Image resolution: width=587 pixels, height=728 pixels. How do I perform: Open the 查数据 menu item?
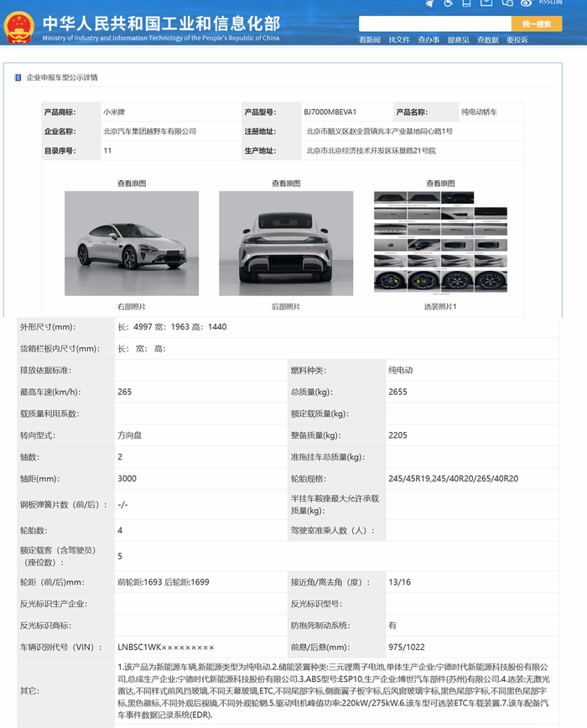(x=488, y=40)
